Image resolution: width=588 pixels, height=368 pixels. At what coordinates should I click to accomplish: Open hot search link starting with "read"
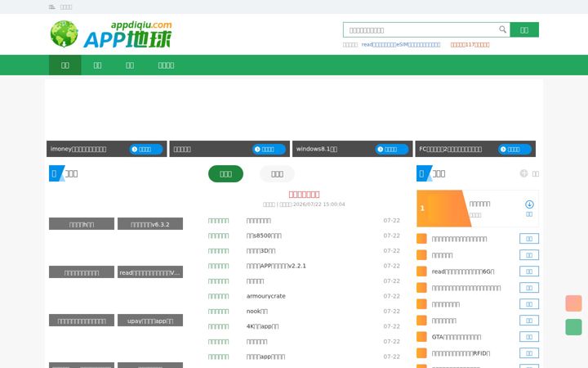pos(401,44)
